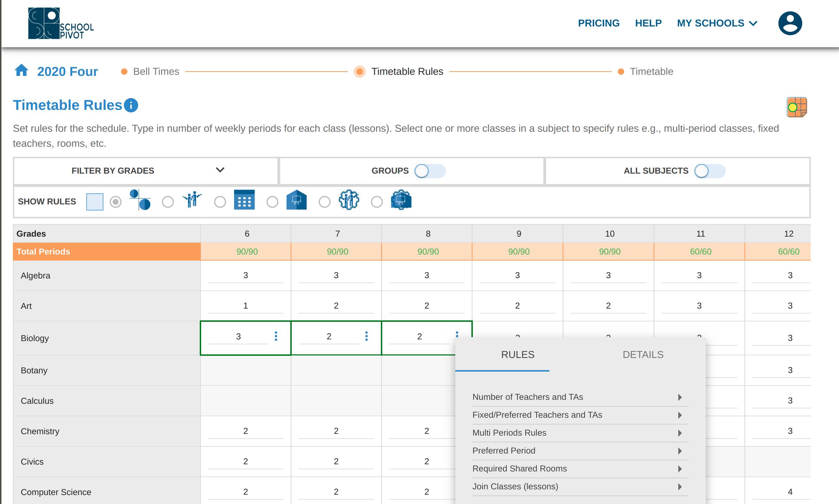The height and width of the screenshot is (504, 839).
Task: Open three-dot menu for Biology grade 7
Action: 367,336
